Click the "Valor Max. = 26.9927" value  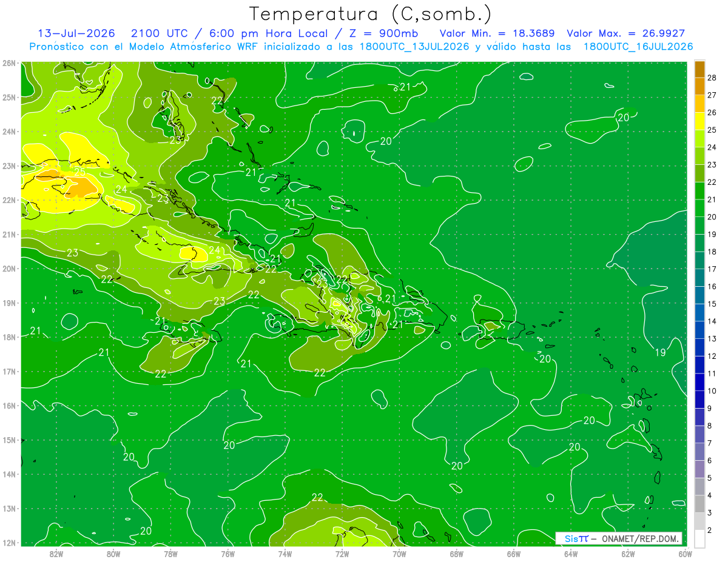point(625,33)
